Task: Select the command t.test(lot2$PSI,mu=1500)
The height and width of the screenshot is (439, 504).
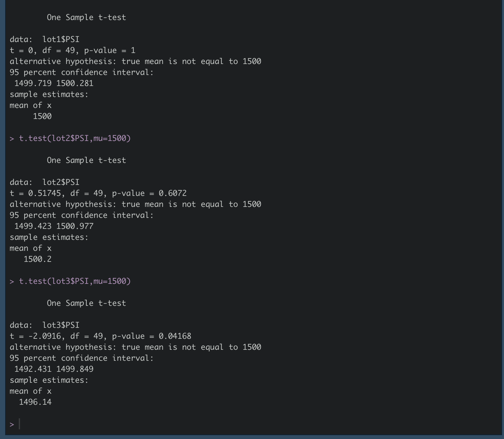Action: click(x=75, y=138)
